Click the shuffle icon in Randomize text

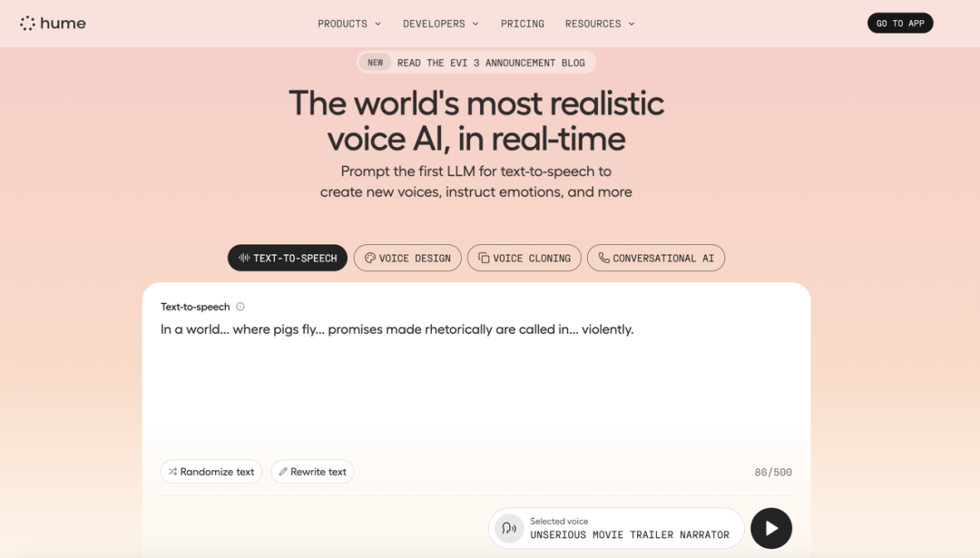tap(172, 472)
